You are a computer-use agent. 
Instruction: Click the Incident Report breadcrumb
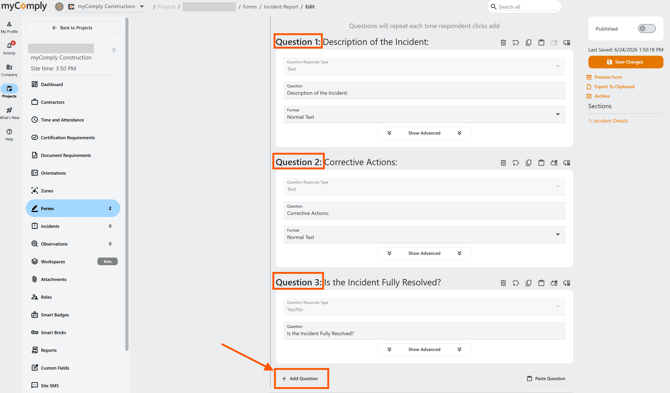click(281, 7)
